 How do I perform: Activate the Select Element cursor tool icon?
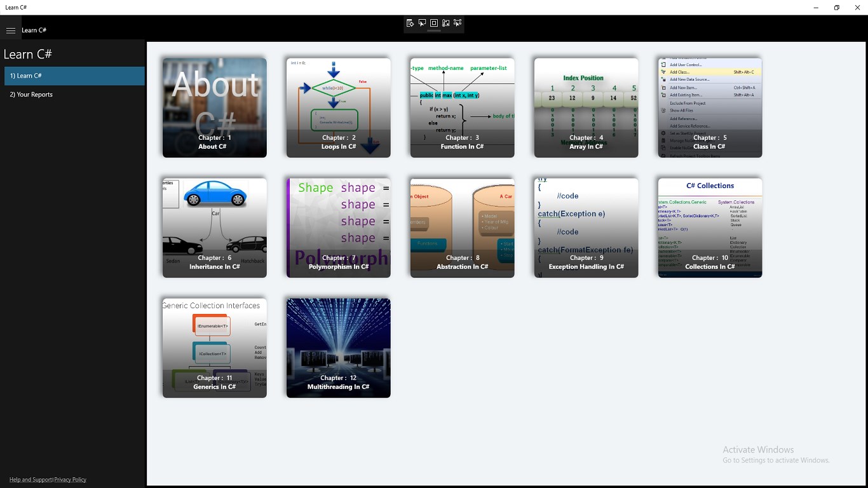pyautogui.click(x=422, y=23)
